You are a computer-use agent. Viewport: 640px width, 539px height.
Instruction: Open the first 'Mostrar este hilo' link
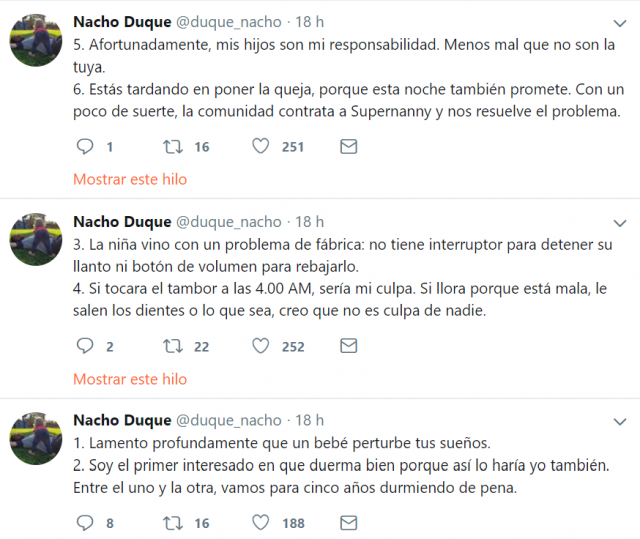[x=130, y=180]
